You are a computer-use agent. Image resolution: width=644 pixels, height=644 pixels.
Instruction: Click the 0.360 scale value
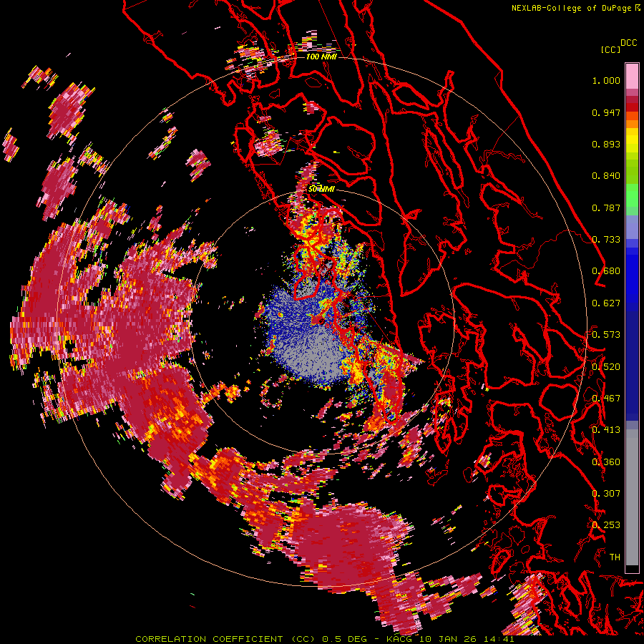click(606, 462)
